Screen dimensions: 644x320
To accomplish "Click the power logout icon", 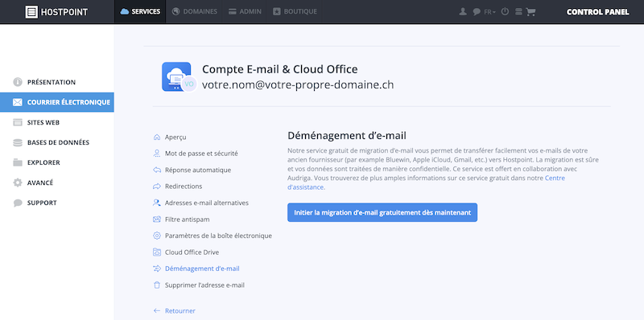I will tap(506, 11).
